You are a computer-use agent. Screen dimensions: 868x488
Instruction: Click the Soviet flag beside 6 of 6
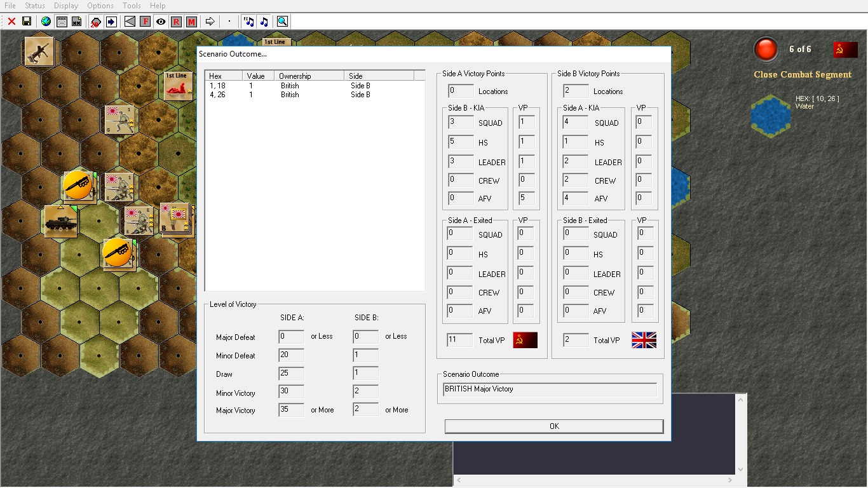(x=846, y=50)
